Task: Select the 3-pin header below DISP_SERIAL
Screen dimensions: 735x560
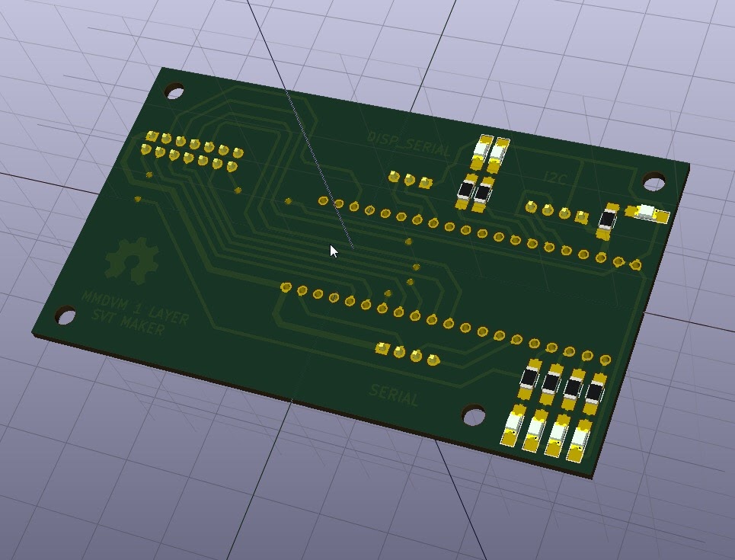Action: coord(409,179)
